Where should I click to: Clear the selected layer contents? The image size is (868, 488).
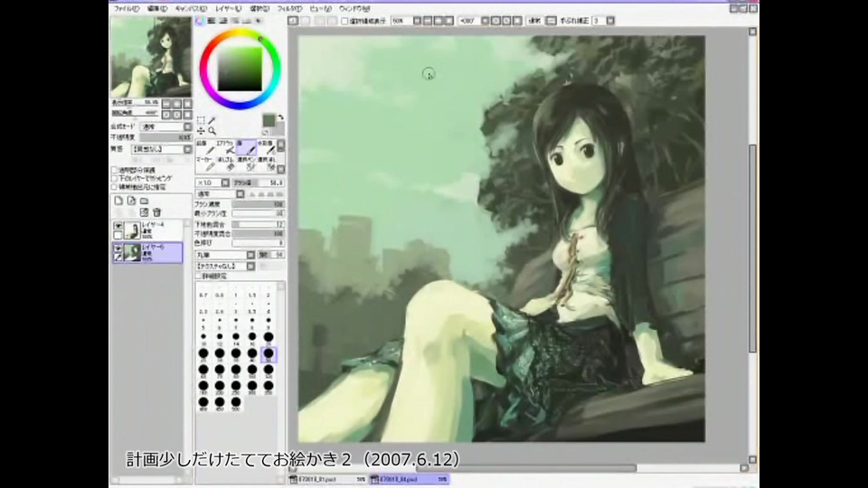tap(144, 212)
